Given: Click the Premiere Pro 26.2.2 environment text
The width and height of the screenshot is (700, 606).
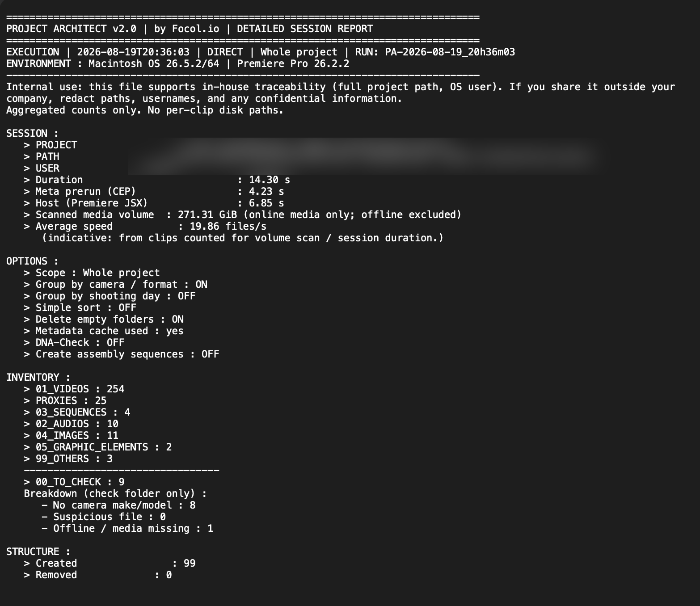Looking at the screenshot, I should (293, 64).
